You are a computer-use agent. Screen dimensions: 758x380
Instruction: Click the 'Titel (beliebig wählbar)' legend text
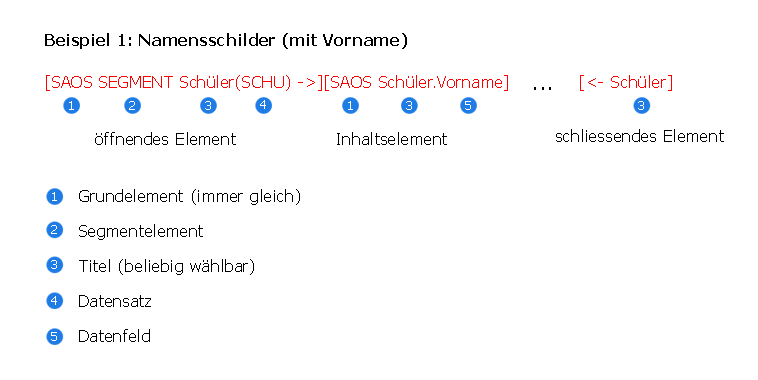pyautogui.click(x=166, y=266)
